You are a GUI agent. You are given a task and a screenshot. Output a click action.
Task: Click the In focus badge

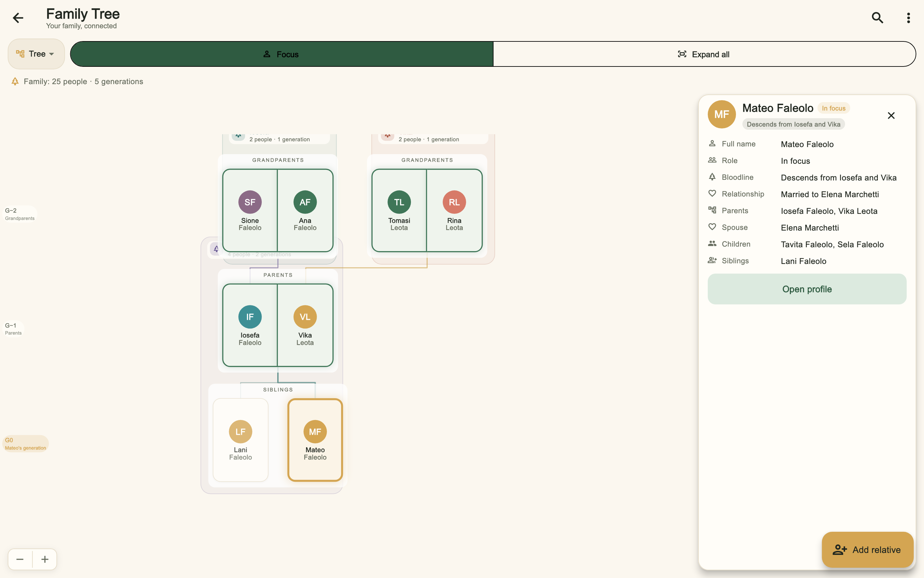point(834,108)
